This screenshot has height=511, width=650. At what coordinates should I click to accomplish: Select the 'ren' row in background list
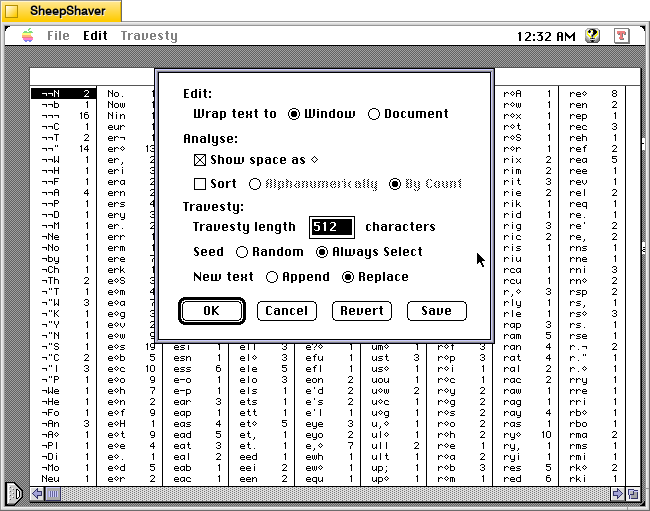point(592,105)
